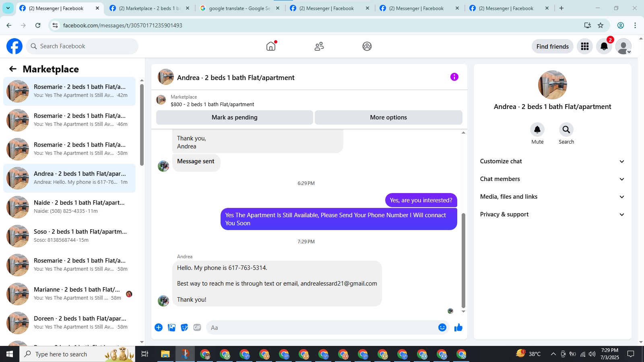Open Task View on the taskbar
Viewport: 644px width, 362px height.
145,354
